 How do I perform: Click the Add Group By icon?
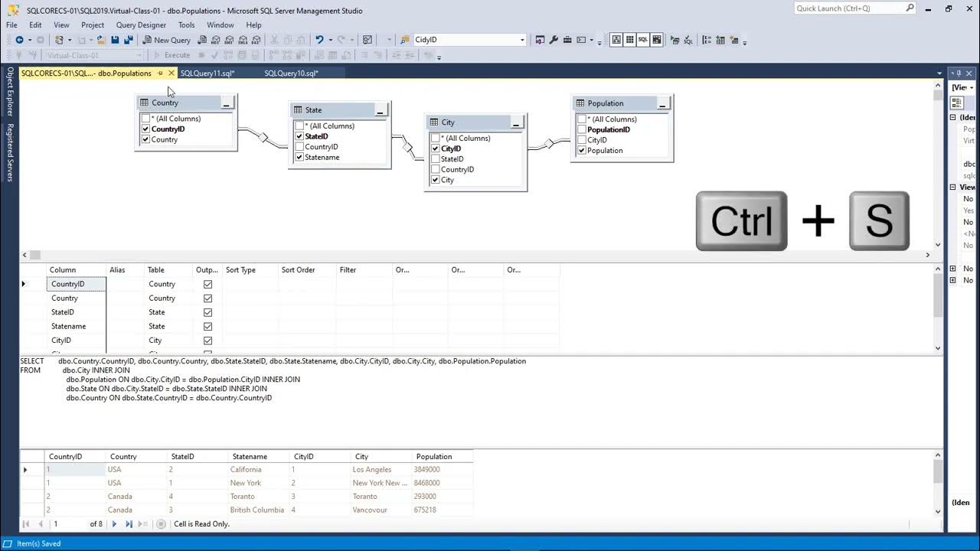pyautogui.click(x=707, y=40)
